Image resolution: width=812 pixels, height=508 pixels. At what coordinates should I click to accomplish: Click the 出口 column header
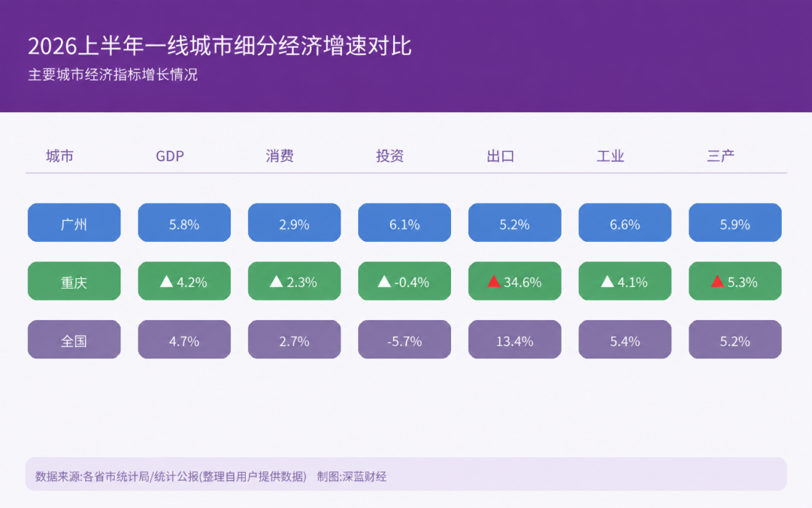[500, 156]
